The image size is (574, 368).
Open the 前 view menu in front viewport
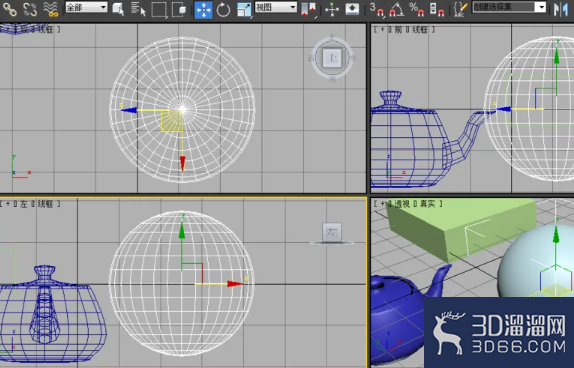(398, 30)
